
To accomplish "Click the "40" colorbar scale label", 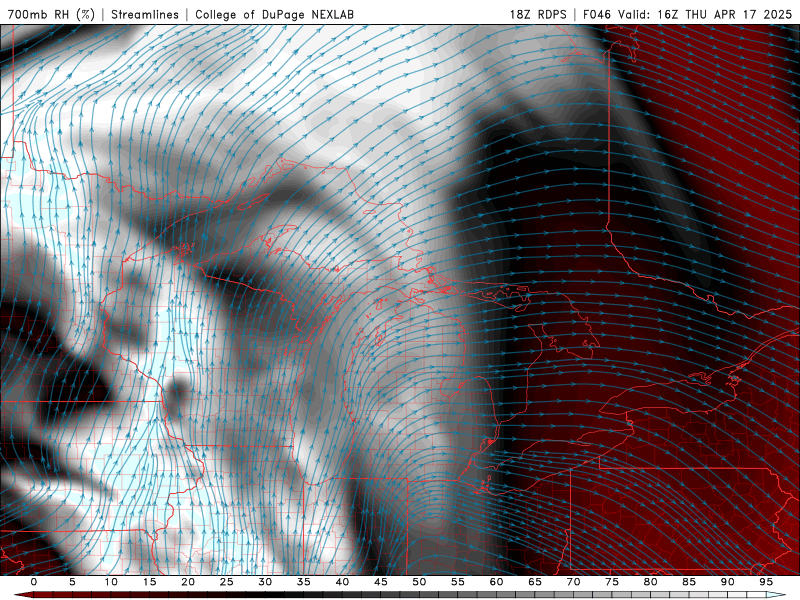I will click(x=342, y=582).
